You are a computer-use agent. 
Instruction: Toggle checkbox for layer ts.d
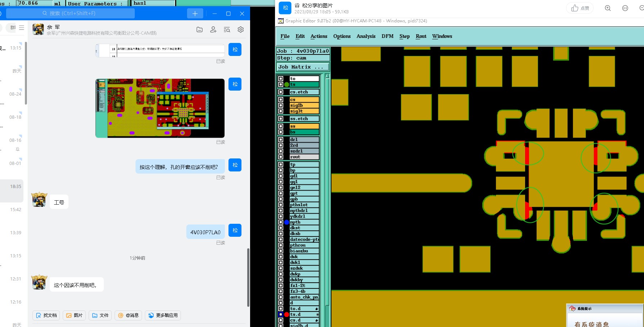281,315
